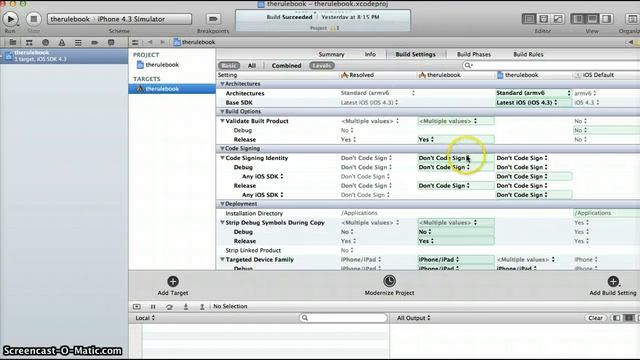Collapse the Architectures section
This screenshot has width=640, height=360.
coord(222,84)
